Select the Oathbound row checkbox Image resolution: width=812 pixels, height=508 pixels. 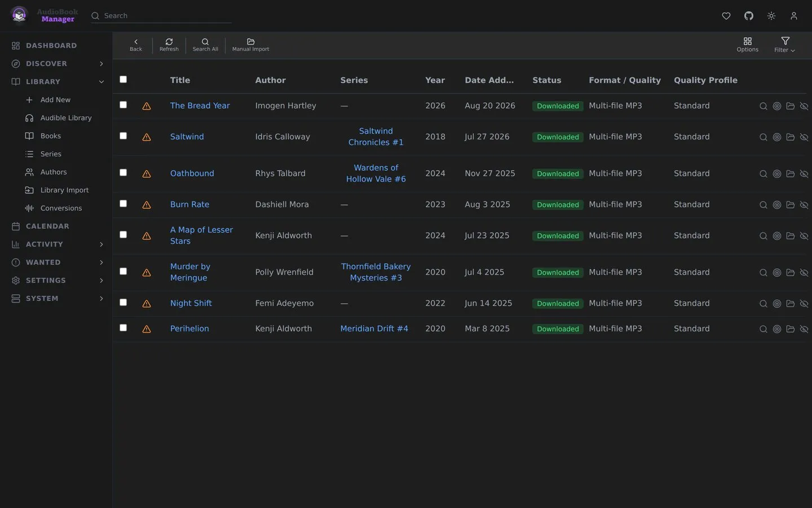(x=123, y=173)
